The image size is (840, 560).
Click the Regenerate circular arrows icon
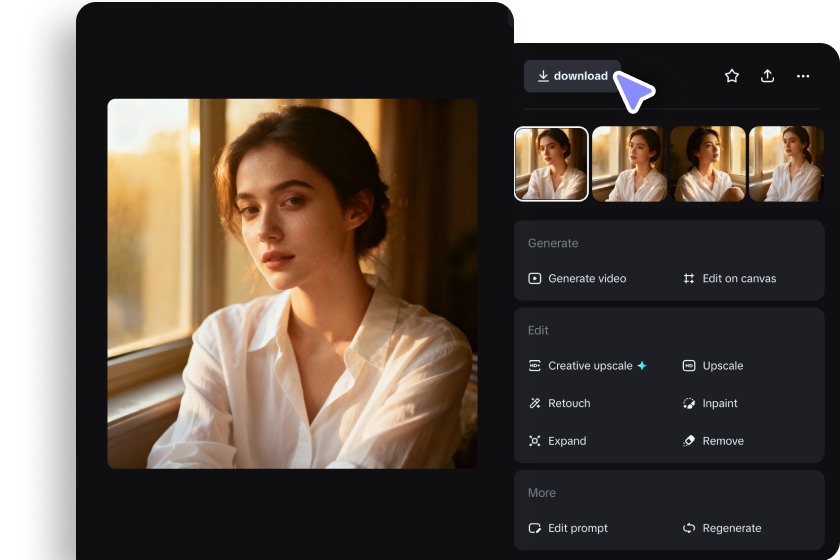pos(689,528)
